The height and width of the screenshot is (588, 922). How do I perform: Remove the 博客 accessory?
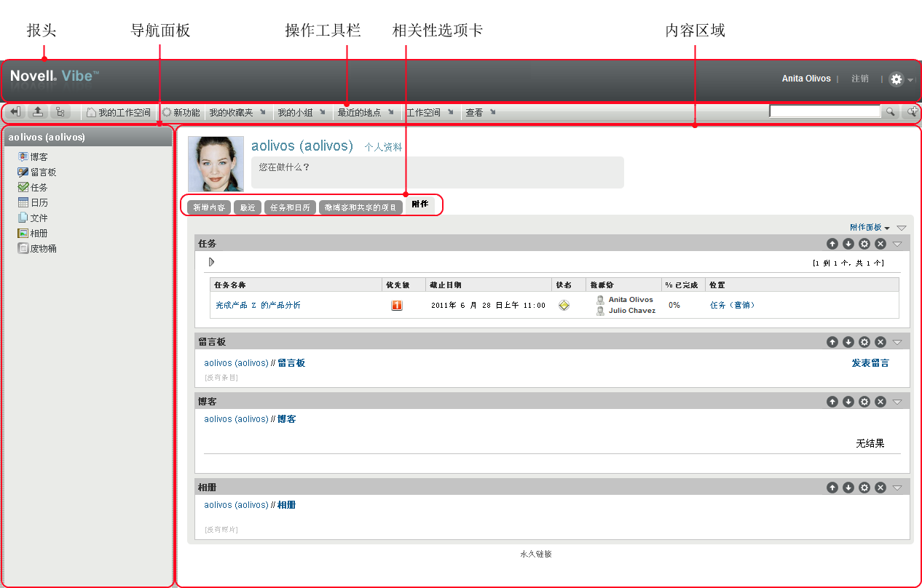pos(880,402)
